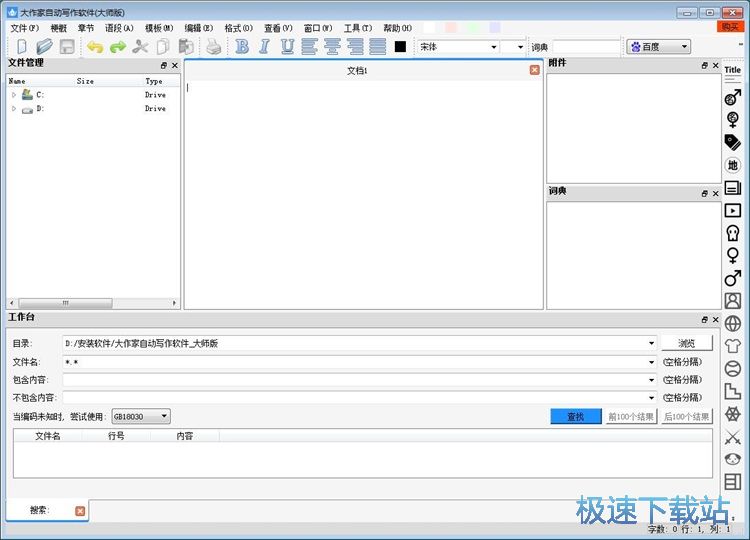Click the T-shirt icon in right sidebar

[x=733, y=346]
